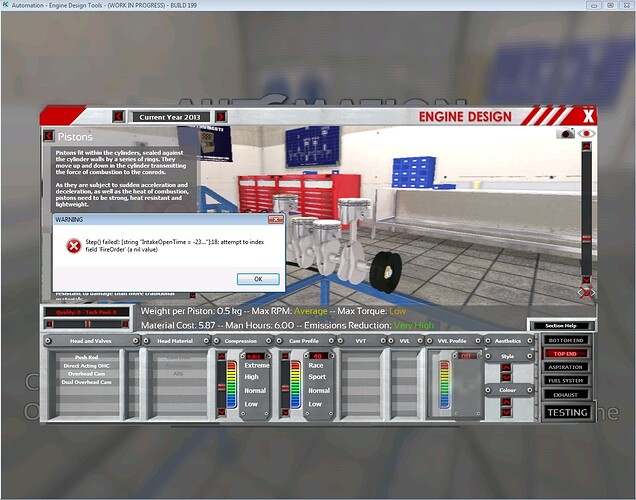Set compression to Extreme
The height and width of the screenshot is (500, 636).
[257, 365]
